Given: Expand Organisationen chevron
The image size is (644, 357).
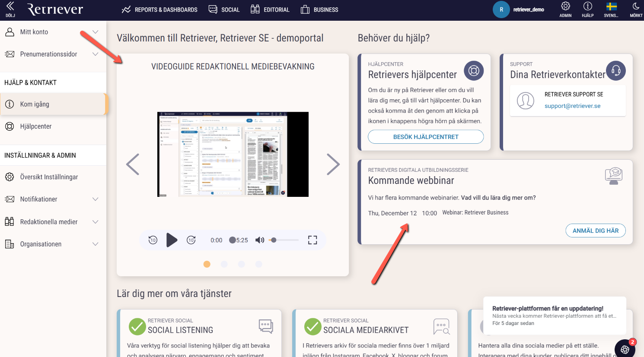Looking at the screenshot, I should click(x=96, y=244).
